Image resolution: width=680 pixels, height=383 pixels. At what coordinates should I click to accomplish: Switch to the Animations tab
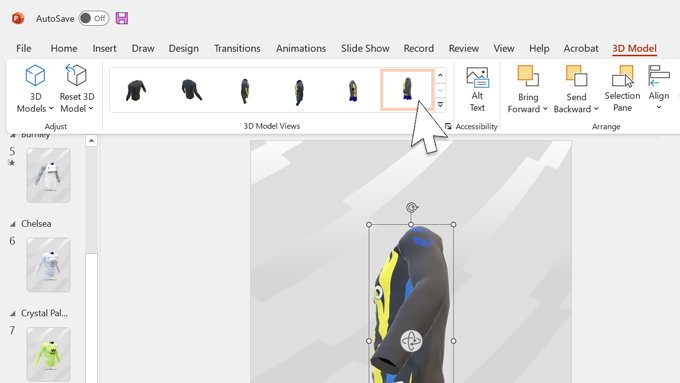tap(301, 48)
